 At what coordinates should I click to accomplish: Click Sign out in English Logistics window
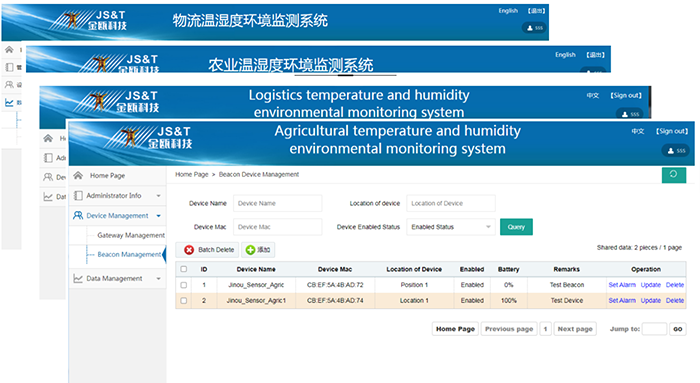coord(626,96)
